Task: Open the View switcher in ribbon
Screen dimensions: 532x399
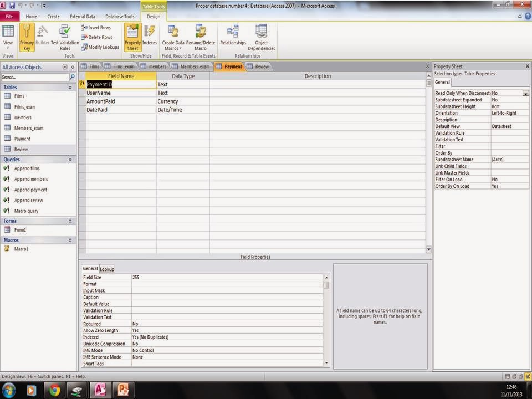Action: [x=8, y=37]
